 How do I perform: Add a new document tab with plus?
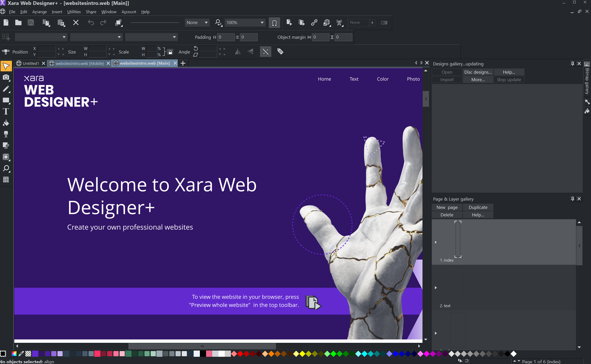[x=183, y=63]
